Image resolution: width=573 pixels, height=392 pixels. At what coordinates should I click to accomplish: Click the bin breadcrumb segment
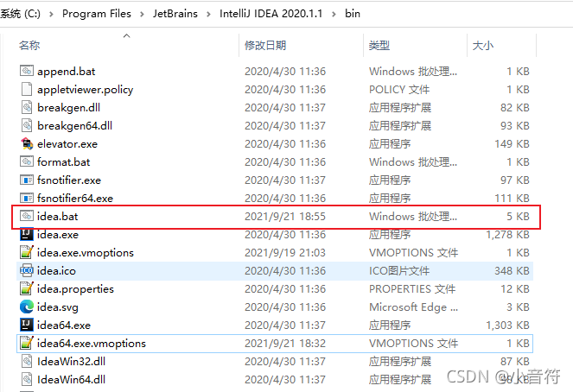353,14
